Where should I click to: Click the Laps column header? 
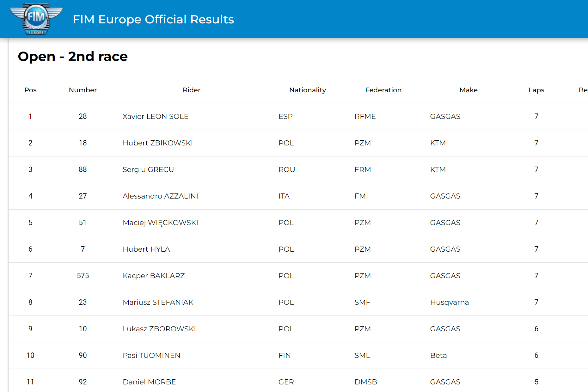click(x=536, y=90)
